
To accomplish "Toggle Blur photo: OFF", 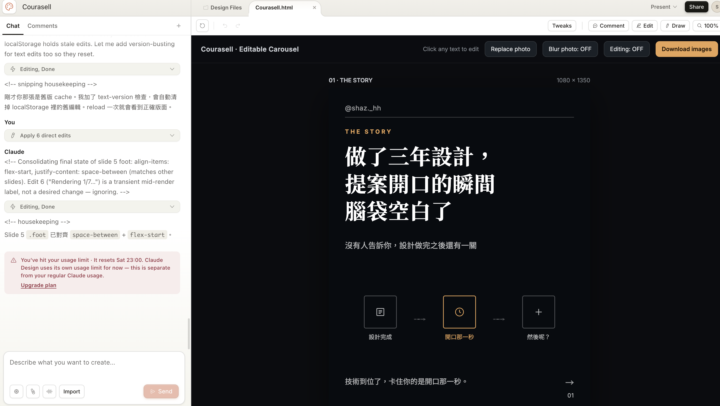I will (x=570, y=49).
